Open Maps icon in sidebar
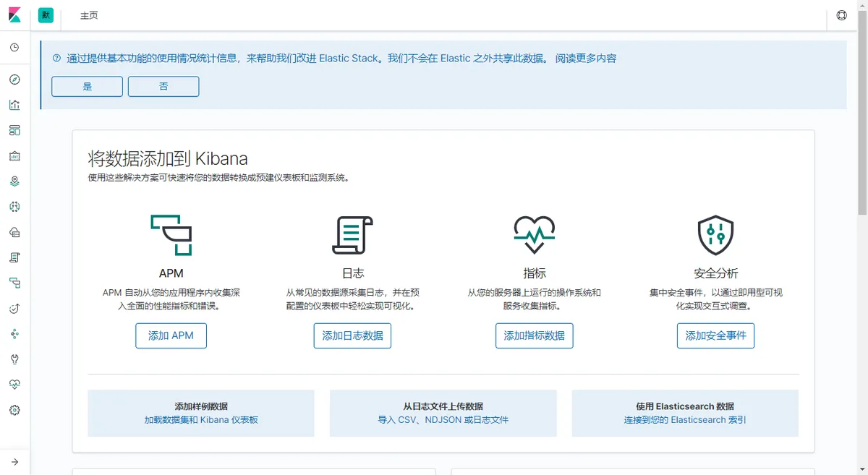This screenshot has width=868, height=475. tap(14, 181)
